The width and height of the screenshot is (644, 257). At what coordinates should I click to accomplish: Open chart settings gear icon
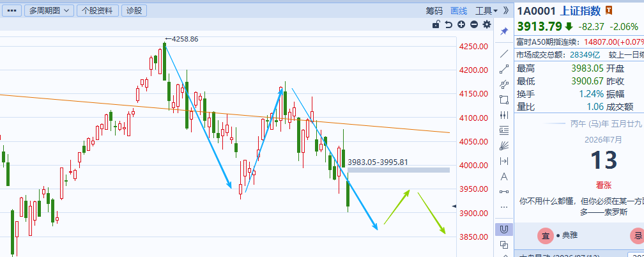pos(487,25)
